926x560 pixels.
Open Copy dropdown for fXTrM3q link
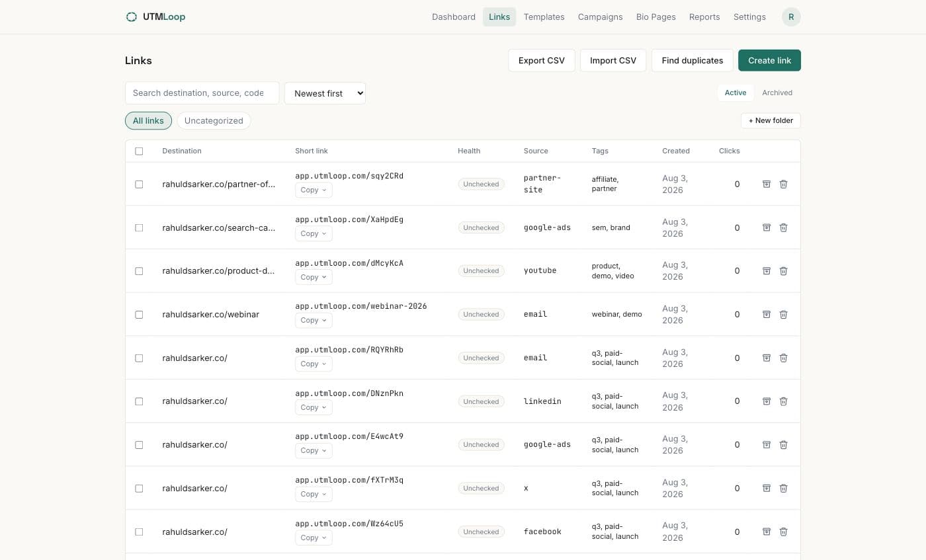314,494
